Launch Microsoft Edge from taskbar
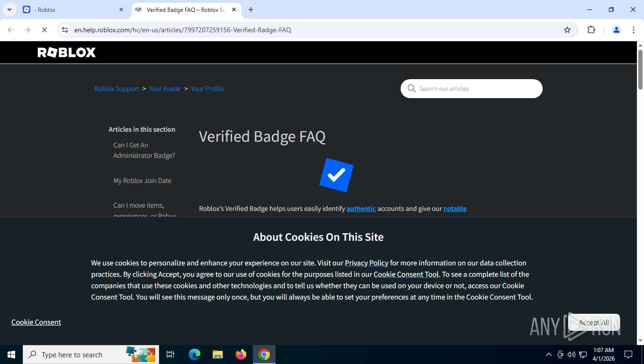644x364 pixels. point(195,355)
